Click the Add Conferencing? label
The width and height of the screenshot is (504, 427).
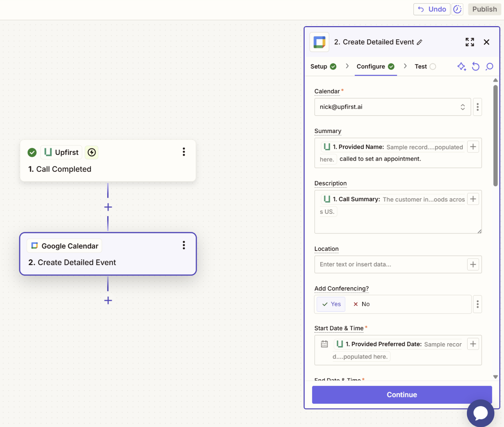click(341, 289)
